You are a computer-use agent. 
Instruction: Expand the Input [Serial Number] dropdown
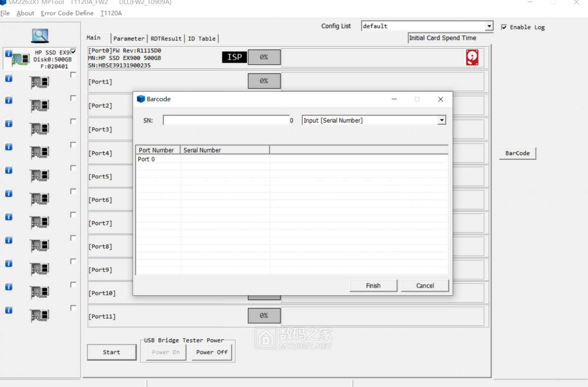(x=442, y=120)
